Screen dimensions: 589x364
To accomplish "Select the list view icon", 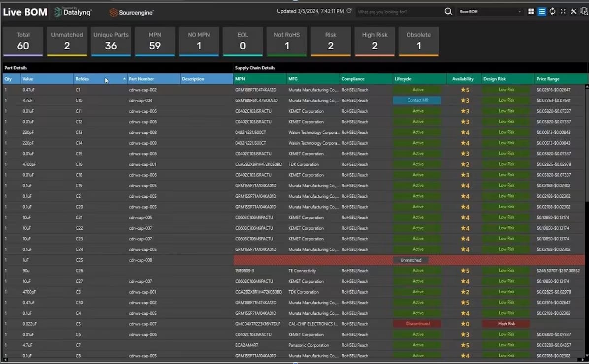I will (x=542, y=12).
